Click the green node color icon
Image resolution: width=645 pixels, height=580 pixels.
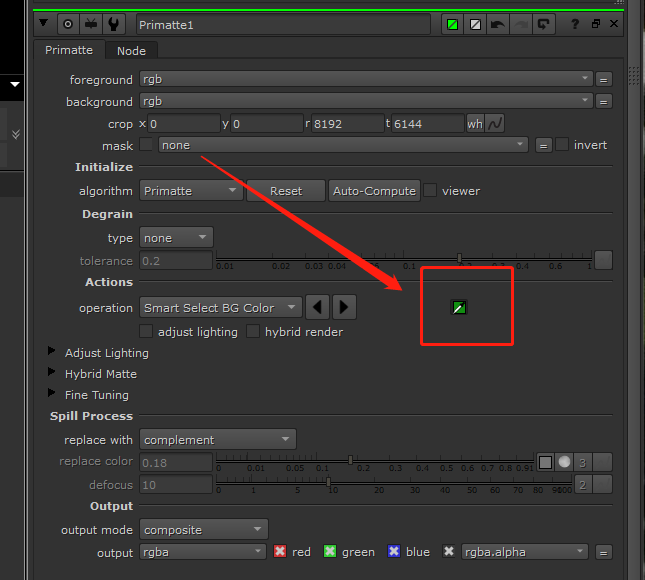coord(452,25)
